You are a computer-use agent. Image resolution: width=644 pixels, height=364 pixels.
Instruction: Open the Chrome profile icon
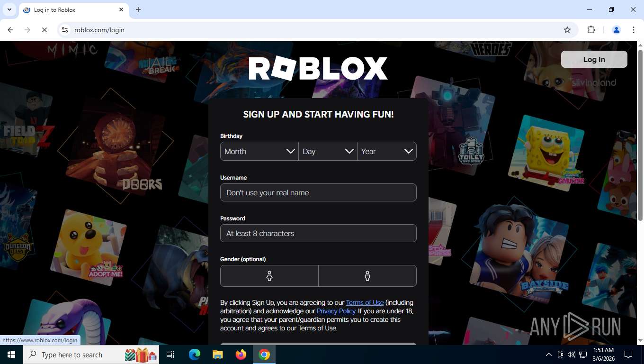point(617,30)
